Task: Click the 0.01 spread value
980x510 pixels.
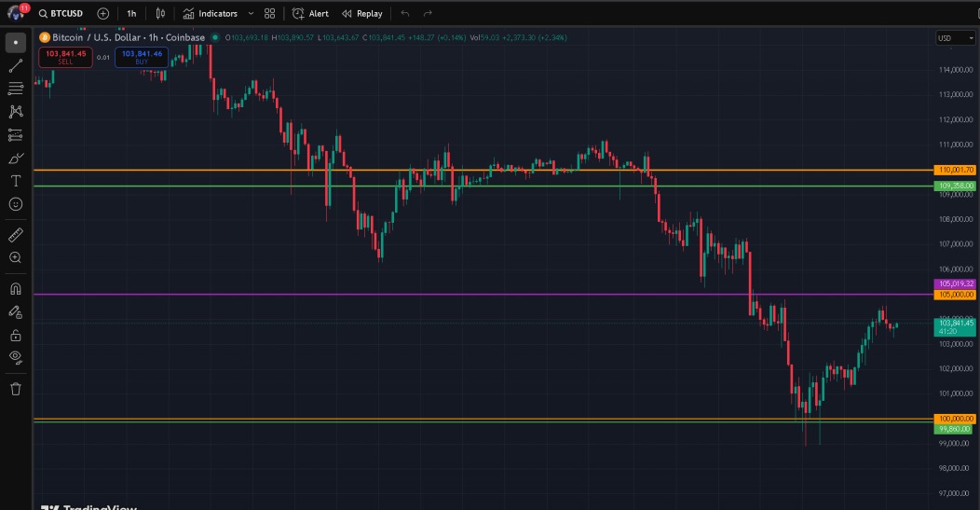Action: [x=103, y=58]
